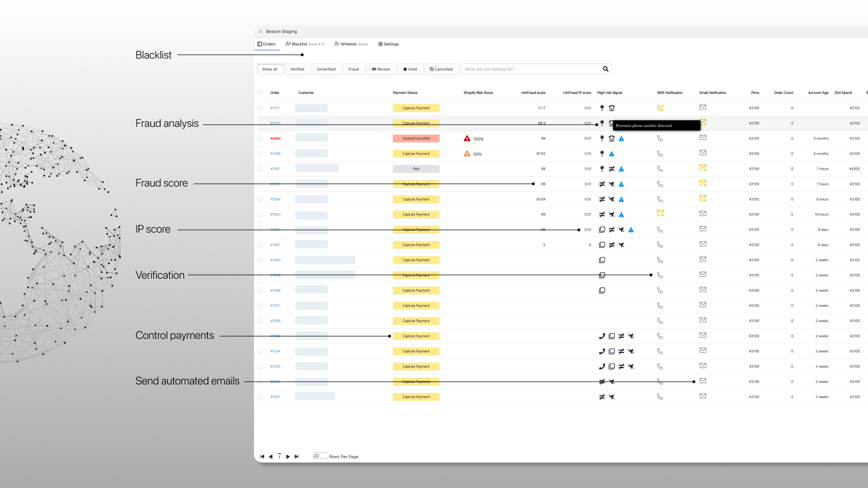Filter orders on Hold
This screenshot has width=868, height=488.
tap(410, 69)
